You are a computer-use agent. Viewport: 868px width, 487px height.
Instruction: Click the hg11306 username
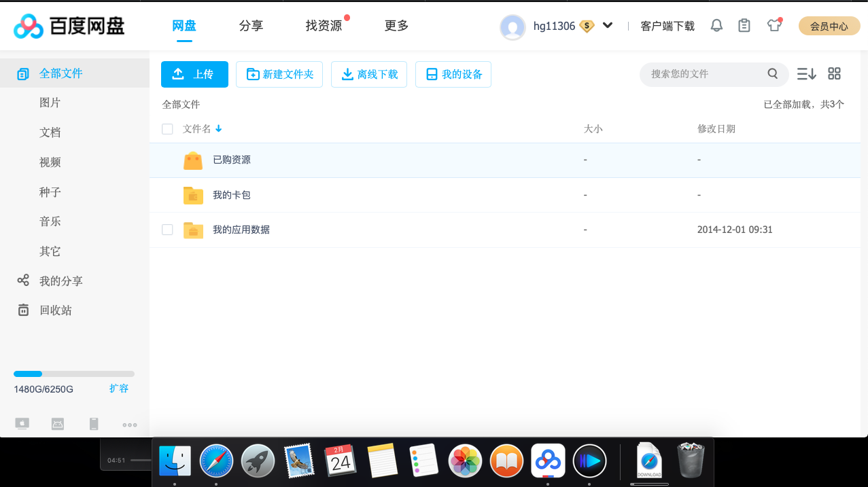[x=554, y=26]
